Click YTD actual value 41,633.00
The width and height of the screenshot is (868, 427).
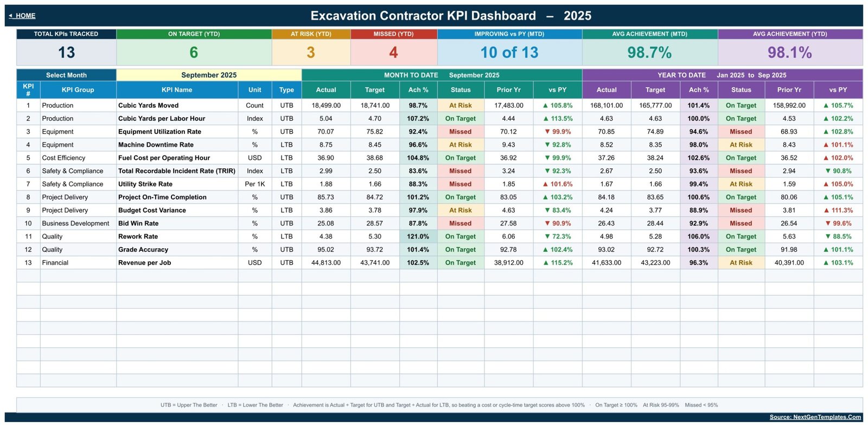coord(607,263)
